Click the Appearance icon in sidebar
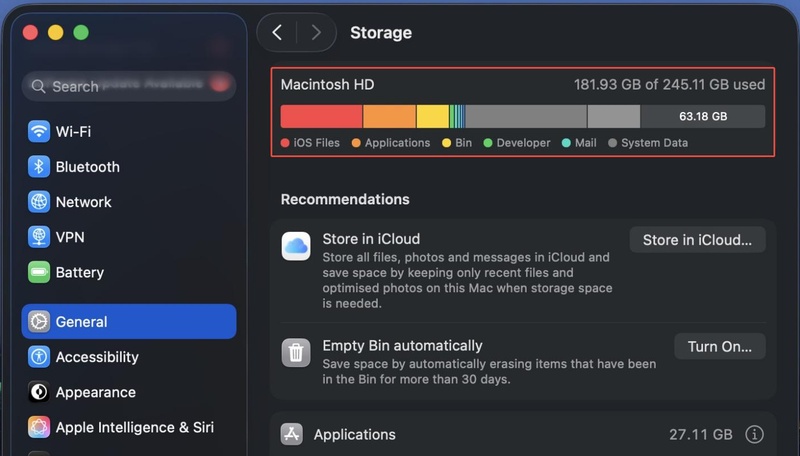Viewport: 800px width, 456px height. click(x=39, y=392)
